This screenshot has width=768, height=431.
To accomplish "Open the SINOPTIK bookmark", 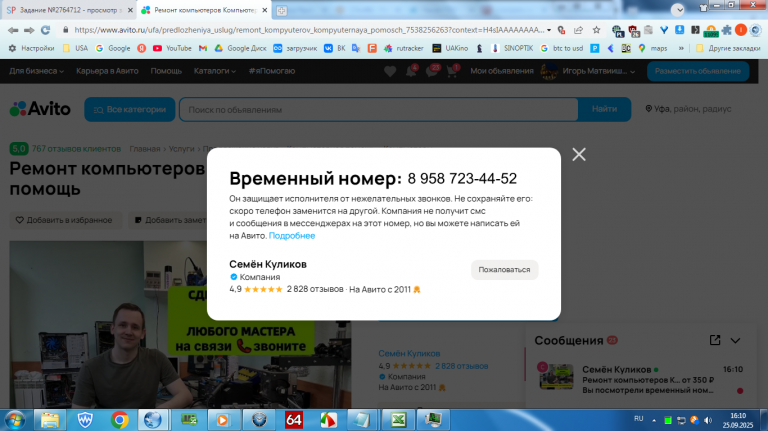I will click(512, 48).
